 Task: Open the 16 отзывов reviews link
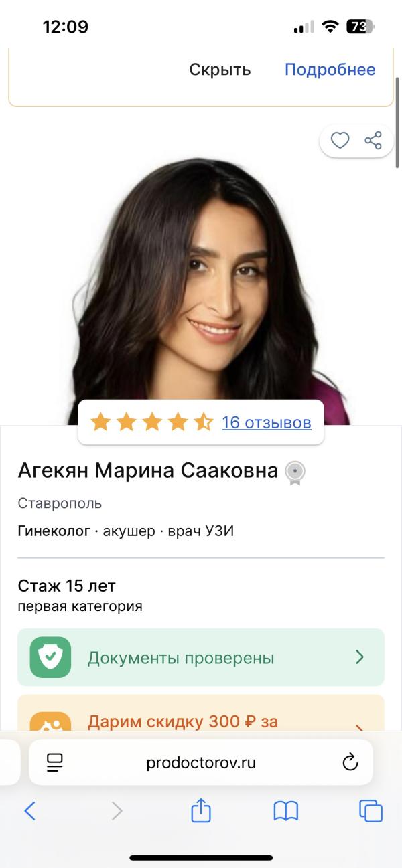[x=267, y=422]
